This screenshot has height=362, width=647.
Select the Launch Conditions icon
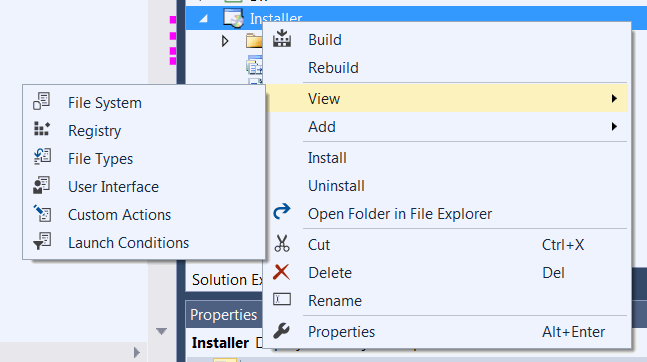pos(42,241)
